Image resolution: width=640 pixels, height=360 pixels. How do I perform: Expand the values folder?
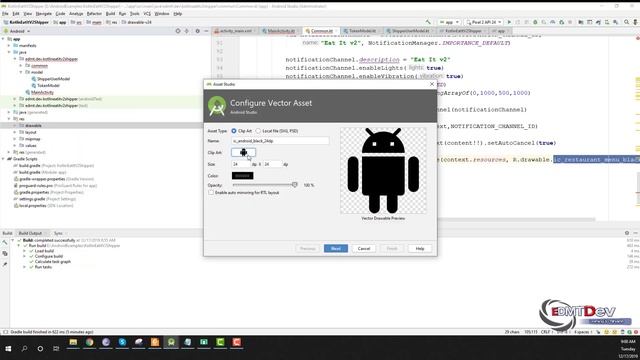click(x=15, y=146)
